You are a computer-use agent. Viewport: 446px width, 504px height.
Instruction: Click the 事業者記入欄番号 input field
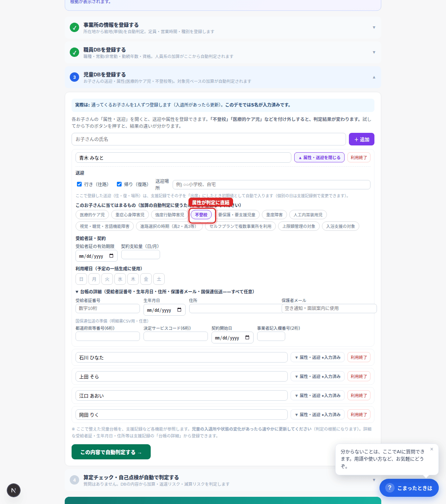271,336
